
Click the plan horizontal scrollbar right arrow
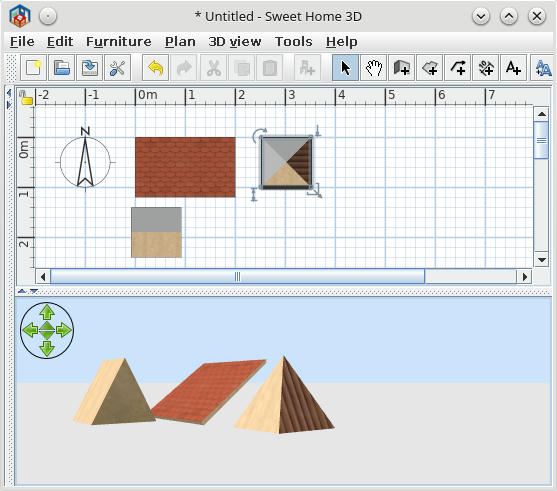tap(525, 276)
